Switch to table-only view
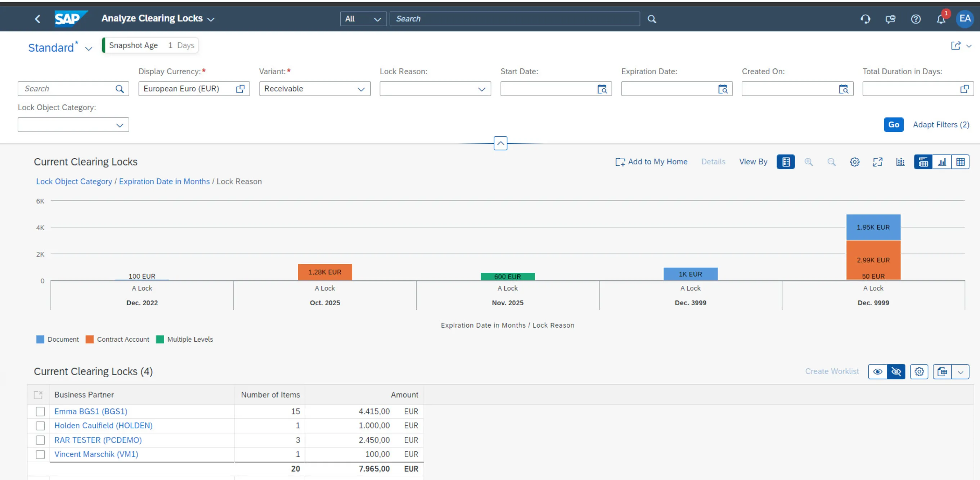Image resolution: width=980 pixels, height=480 pixels. coord(960,162)
